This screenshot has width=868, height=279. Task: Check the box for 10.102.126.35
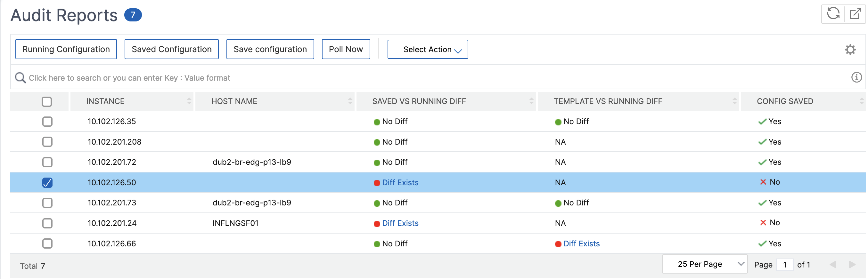47,122
